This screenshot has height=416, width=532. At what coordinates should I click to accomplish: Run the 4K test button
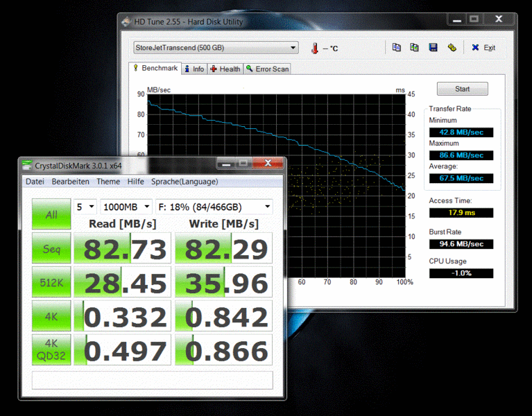(x=51, y=315)
